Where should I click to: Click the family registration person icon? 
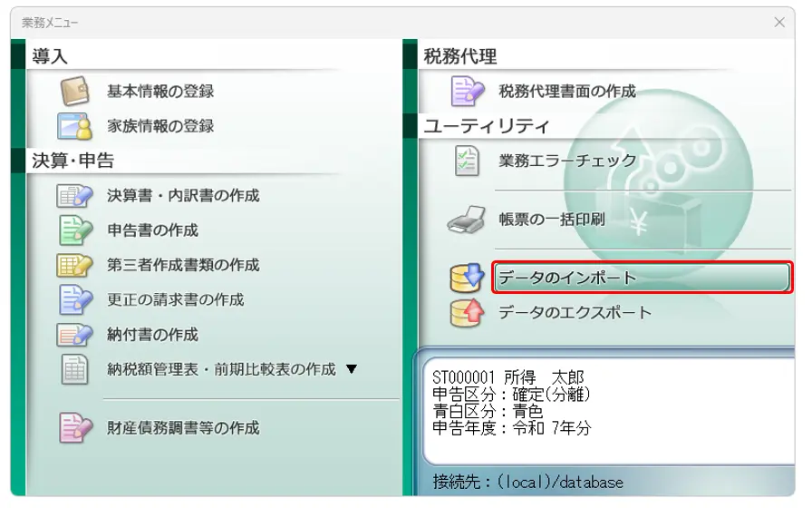(75, 126)
